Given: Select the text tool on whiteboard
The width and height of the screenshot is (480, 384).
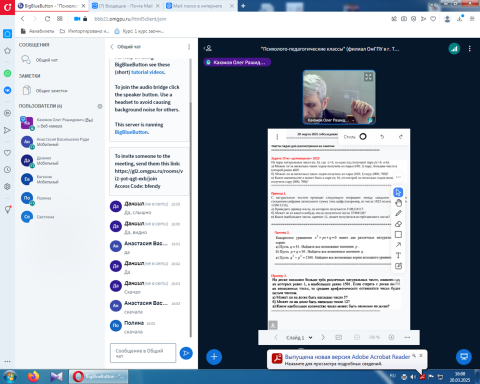Looking at the screenshot, I should click(398, 255).
